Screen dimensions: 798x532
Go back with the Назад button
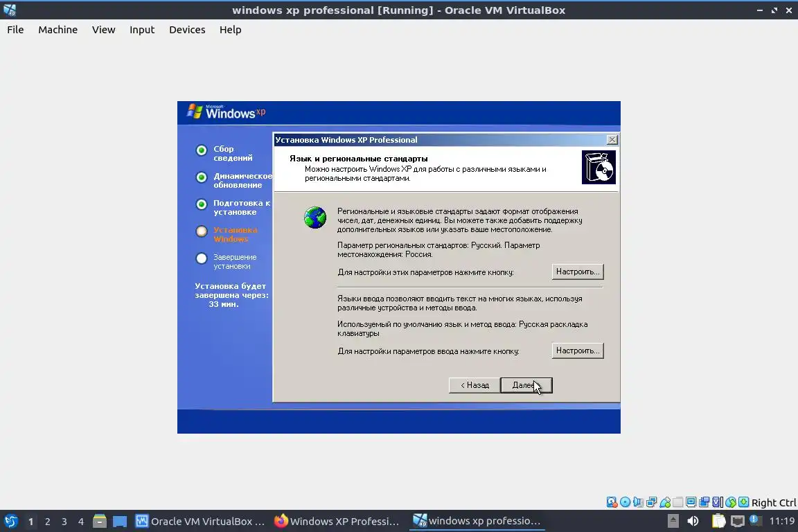[475, 385]
